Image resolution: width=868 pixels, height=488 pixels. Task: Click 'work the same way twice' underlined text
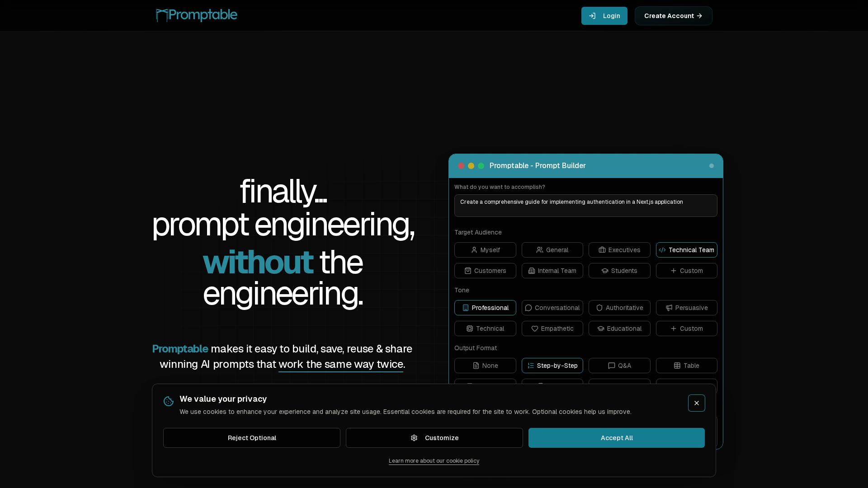pyautogui.click(x=341, y=364)
